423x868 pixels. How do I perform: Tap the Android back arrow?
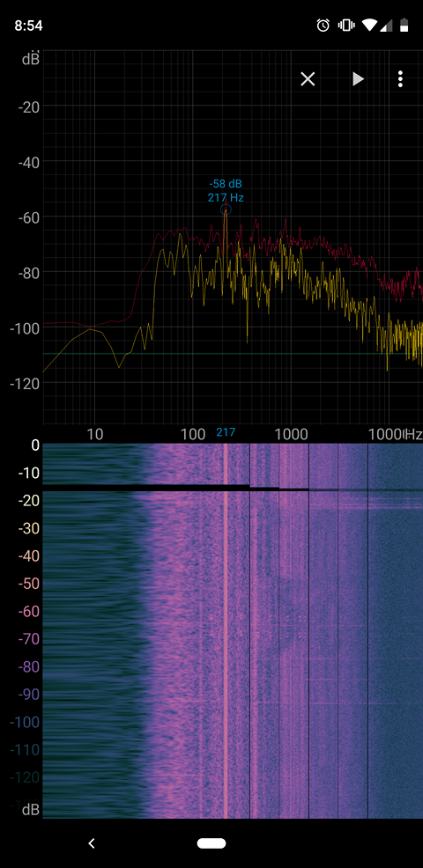92,843
